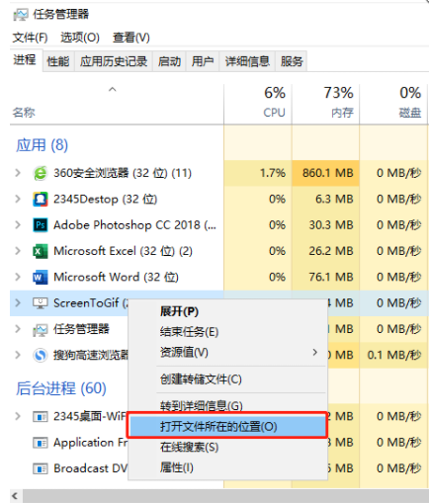The height and width of the screenshot is (504, 429).
Task: Expand the 搜狗高速浏览器 process row
Action: (18, 355)
